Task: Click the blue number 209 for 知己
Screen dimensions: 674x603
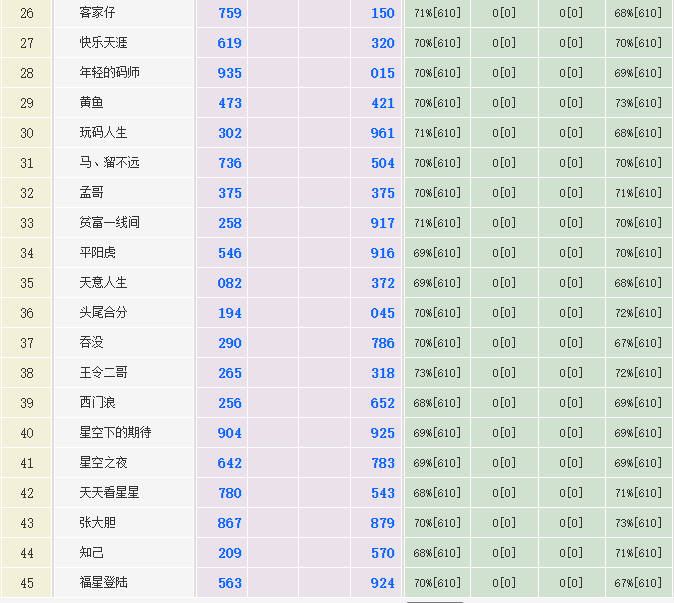Action: click(230, 553)
